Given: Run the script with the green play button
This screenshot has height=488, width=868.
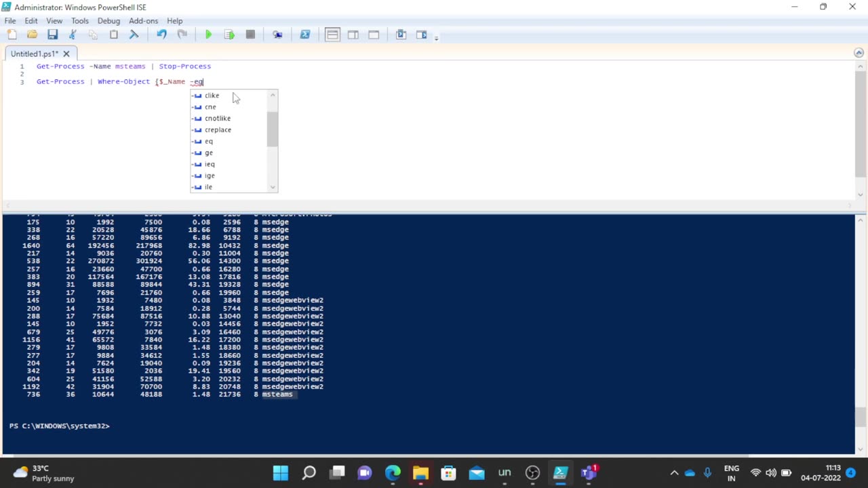Looking at the screenshot, I should (209, 35).
